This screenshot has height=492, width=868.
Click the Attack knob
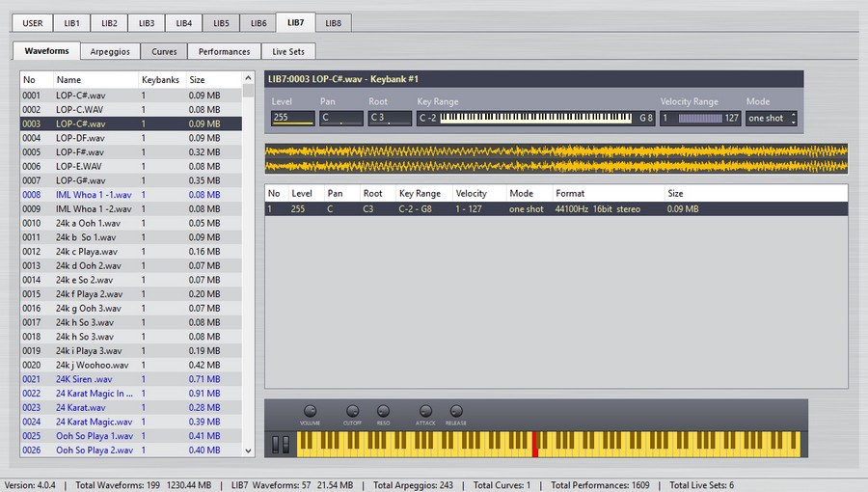click(x=425, y=411)
